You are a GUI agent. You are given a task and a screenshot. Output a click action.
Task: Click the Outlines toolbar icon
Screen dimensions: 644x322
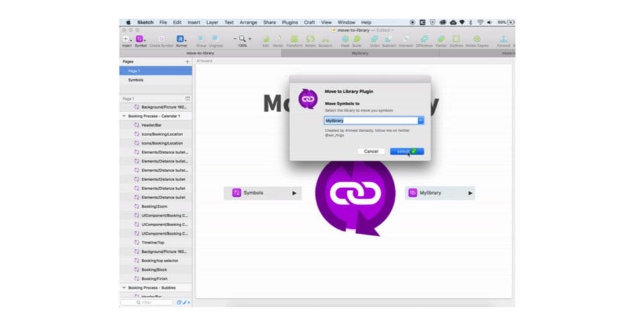(456, 39)
